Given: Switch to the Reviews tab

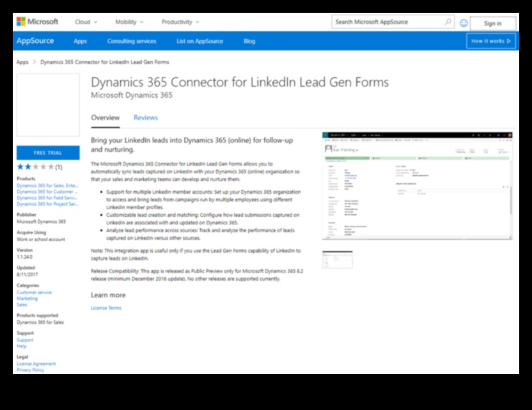Looking at the screenshot, I should (x=145, y=118).
